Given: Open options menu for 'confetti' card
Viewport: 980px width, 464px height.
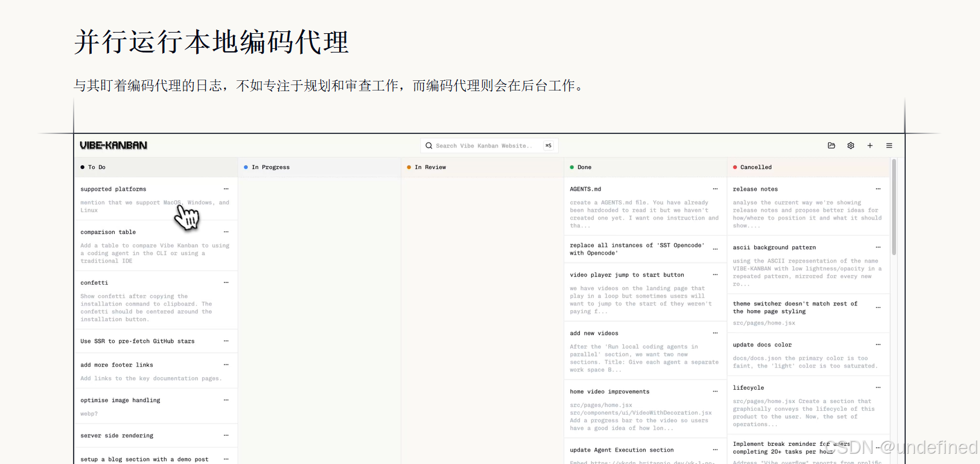Looking at the screenshot, I should point(226,282).
